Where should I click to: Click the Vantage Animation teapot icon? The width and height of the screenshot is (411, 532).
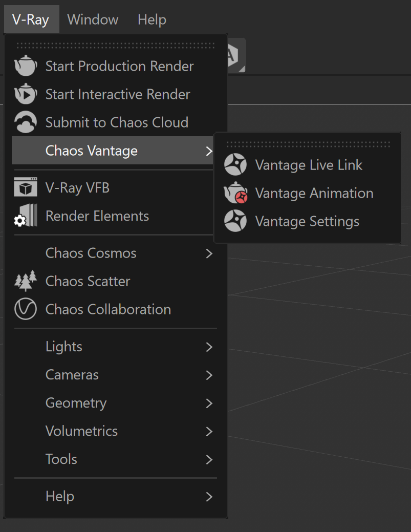(235, 193)
